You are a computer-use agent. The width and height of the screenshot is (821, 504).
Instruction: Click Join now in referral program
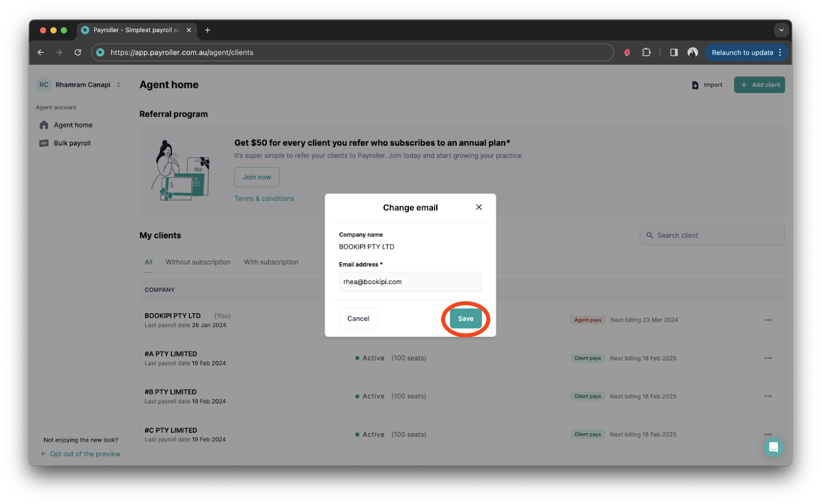tap(257, 177)
